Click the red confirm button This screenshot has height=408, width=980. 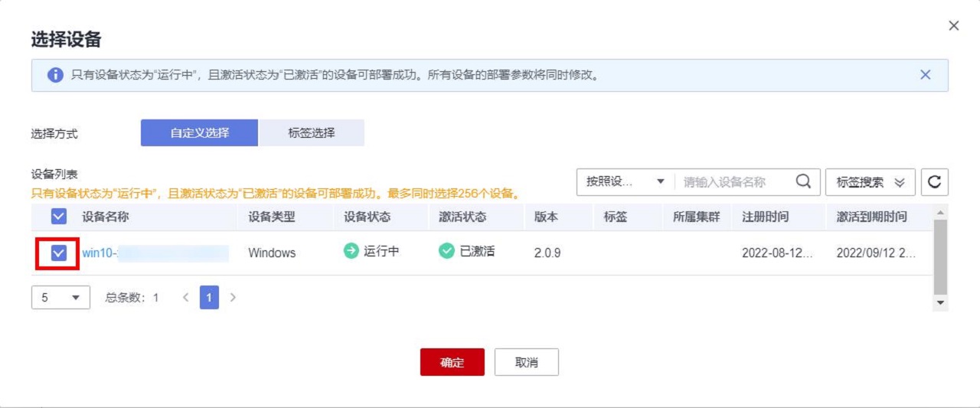452,363
